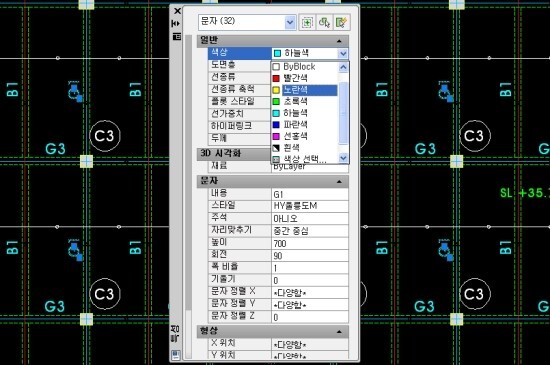
Task: Open the 색상 dropdown arrow showing 하늘색
Action: coord(343,53)
